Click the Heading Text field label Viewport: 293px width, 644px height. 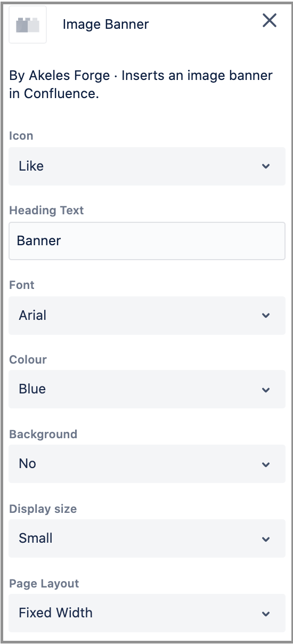(x=46, y=211)
